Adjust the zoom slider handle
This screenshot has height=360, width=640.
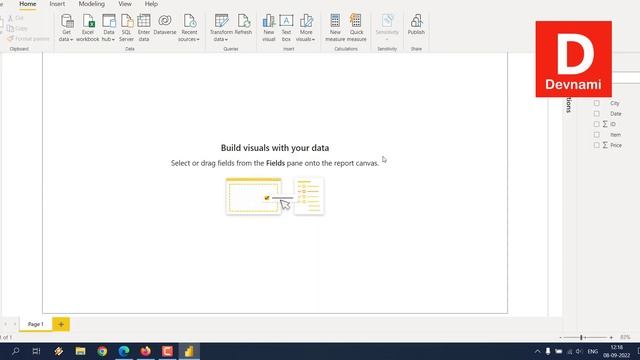tap(581, 338)
